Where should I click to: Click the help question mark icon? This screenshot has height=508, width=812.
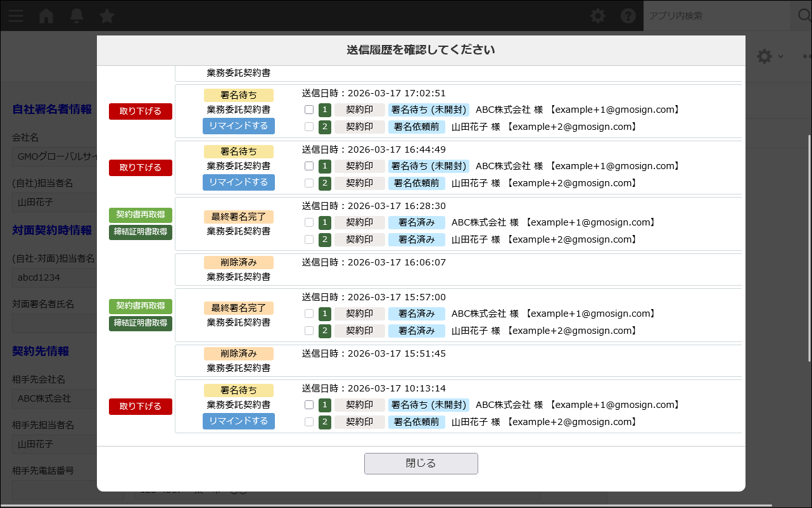point(628,16)
